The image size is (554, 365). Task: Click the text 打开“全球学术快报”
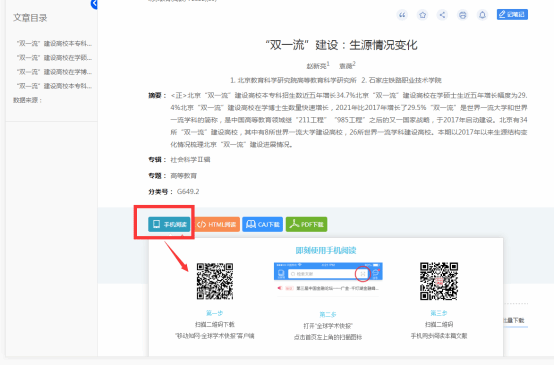pyautogui.click(x=328, y=326)
